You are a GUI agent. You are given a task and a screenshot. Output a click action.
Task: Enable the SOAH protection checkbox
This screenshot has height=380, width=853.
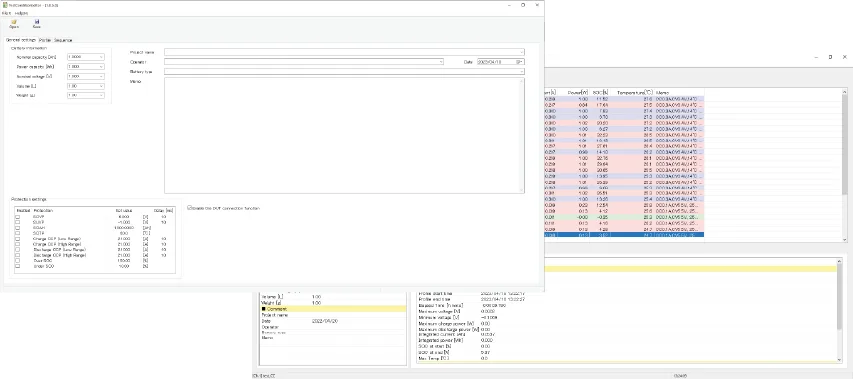point(17,228)
